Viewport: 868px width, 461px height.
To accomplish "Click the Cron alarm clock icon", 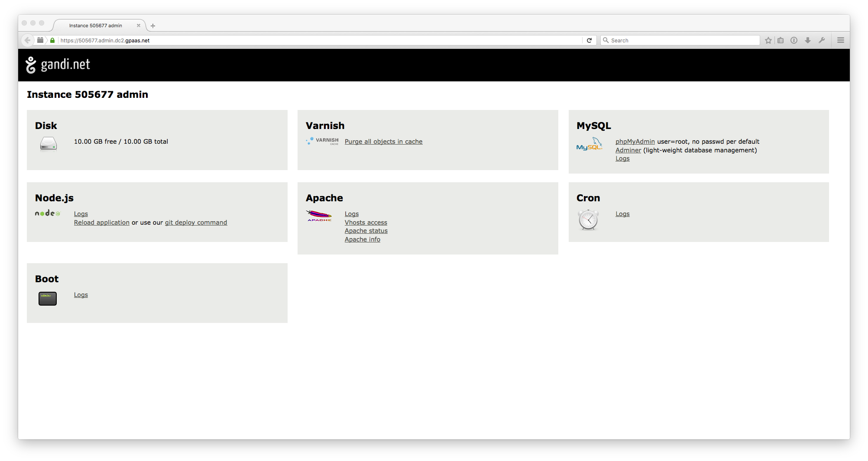I will click(x=588, y=220).
